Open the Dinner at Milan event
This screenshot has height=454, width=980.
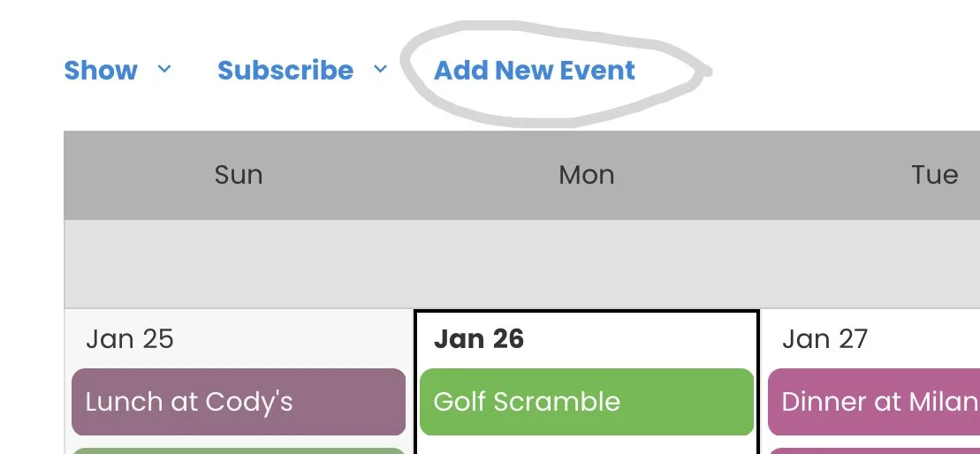click(875, 402)
